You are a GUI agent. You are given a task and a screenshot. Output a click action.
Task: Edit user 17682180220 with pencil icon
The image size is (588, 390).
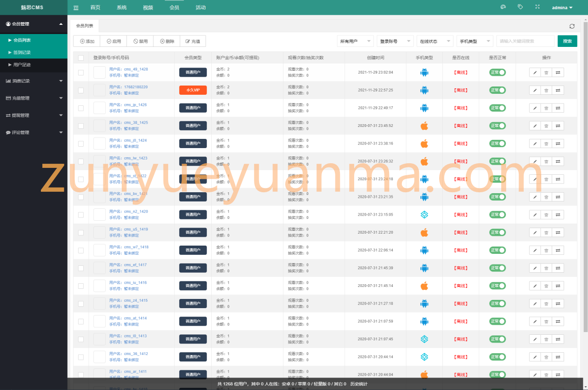[x=535, y=90]
